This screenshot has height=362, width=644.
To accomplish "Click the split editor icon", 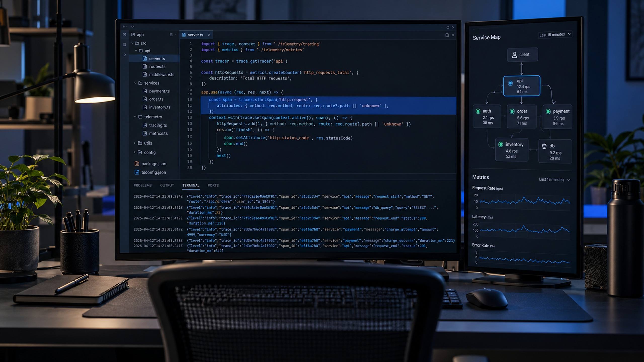I will coord(447,35).
